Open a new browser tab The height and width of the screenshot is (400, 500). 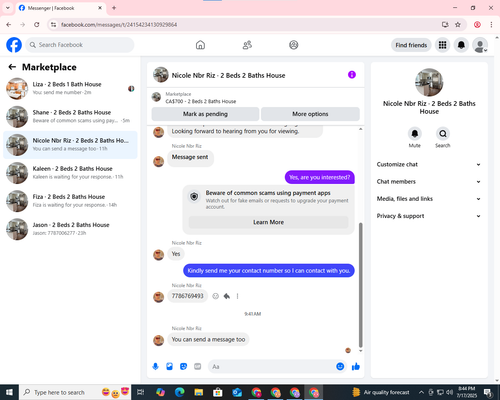coord(114,8)
